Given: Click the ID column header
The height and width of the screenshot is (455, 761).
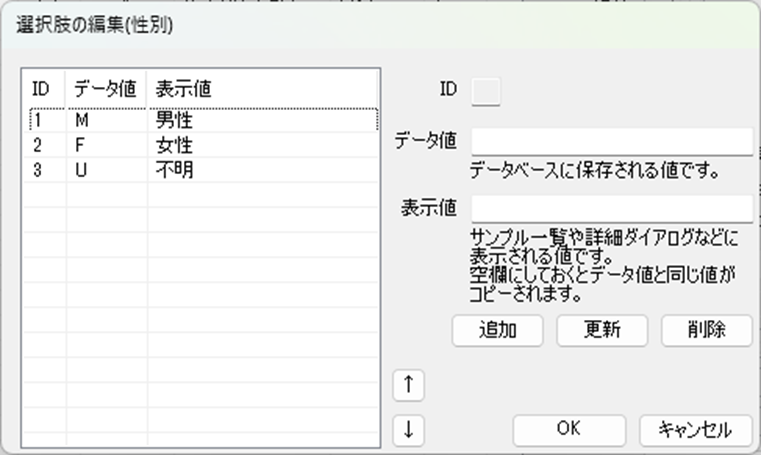Looking at the screenshot, I should click(x=43, y=88).
